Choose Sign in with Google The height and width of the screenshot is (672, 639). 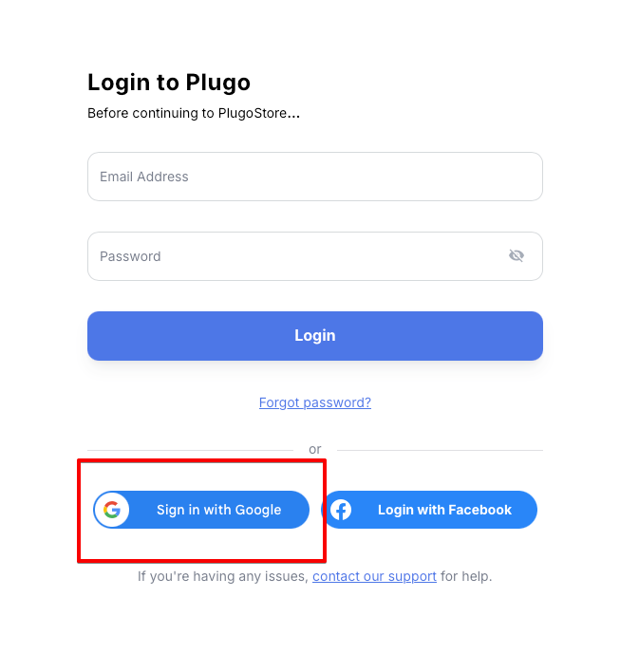point(202,510)
